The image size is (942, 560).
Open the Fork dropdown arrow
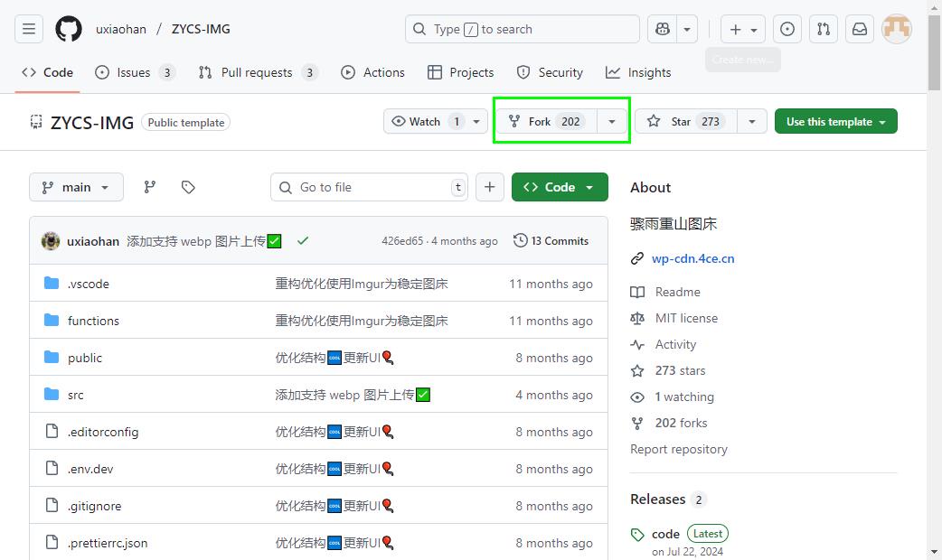(x=612, y=121)
